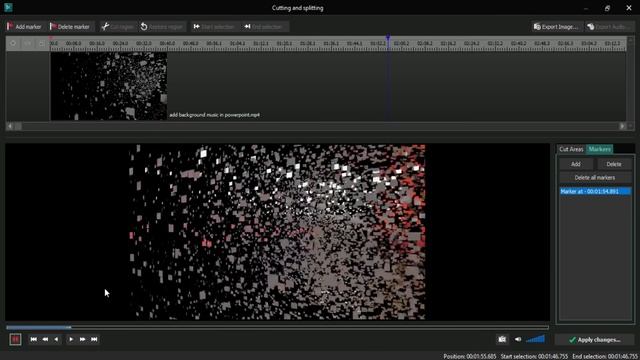Image resolution: width=640 pixels, height=360 pixels.
Task: Click the preview seek progress bar
Action: [x=277, y=327]
